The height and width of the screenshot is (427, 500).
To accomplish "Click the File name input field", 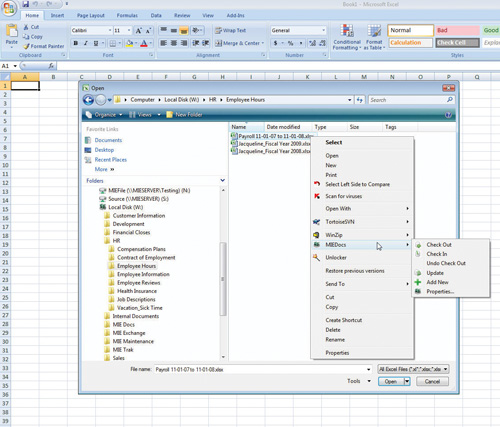I will [x=263, y=370].
